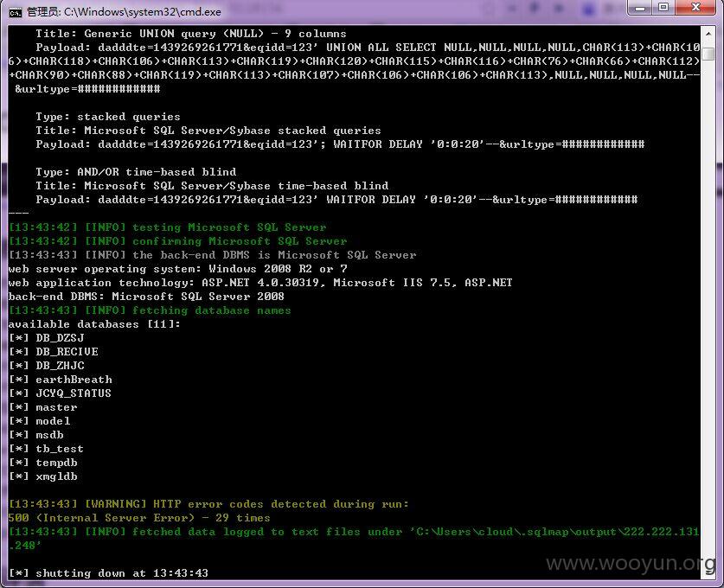This screenshot has height=588, width=724.
Task: Click the scrollbar up arrow
Action: (x=708, y=34)
